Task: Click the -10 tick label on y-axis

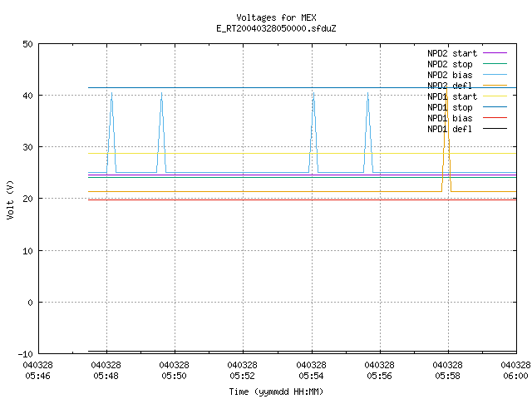Action: coord(26,354)
